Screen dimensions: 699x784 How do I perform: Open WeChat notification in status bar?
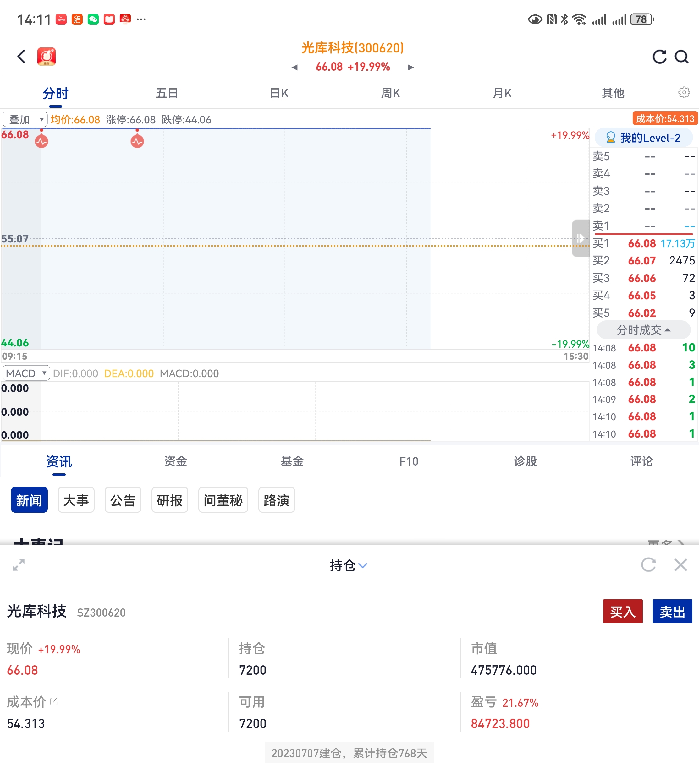coord(93,19)
